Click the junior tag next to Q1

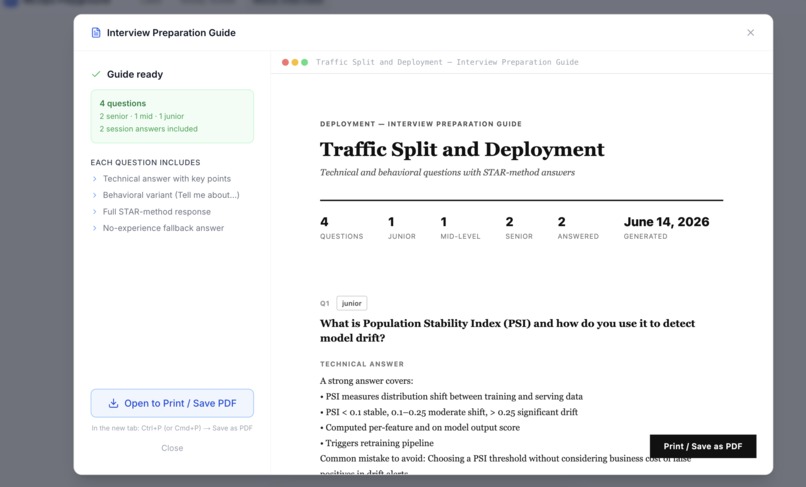tap(352, 303)
